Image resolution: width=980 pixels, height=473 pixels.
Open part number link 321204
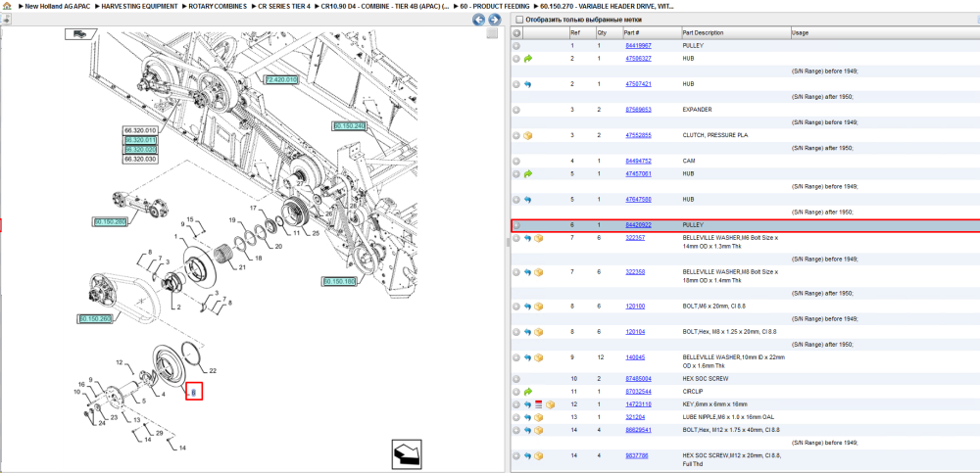635,417
